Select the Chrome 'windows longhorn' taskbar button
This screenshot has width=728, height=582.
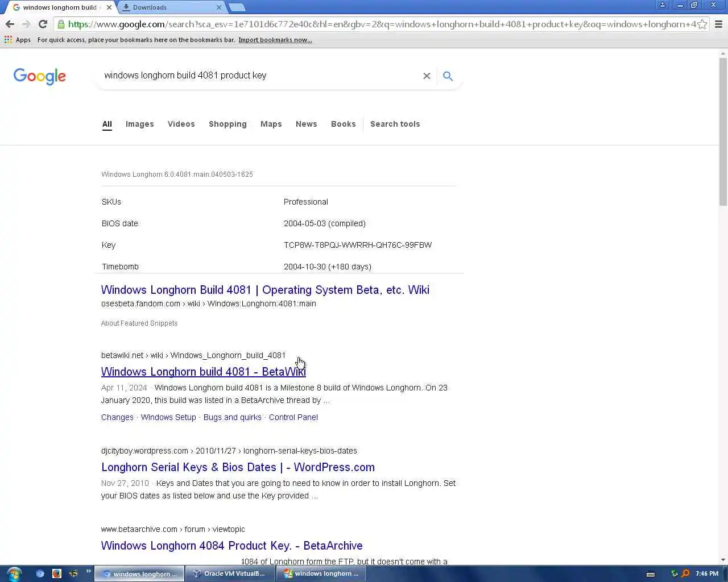tap(139, 573)
